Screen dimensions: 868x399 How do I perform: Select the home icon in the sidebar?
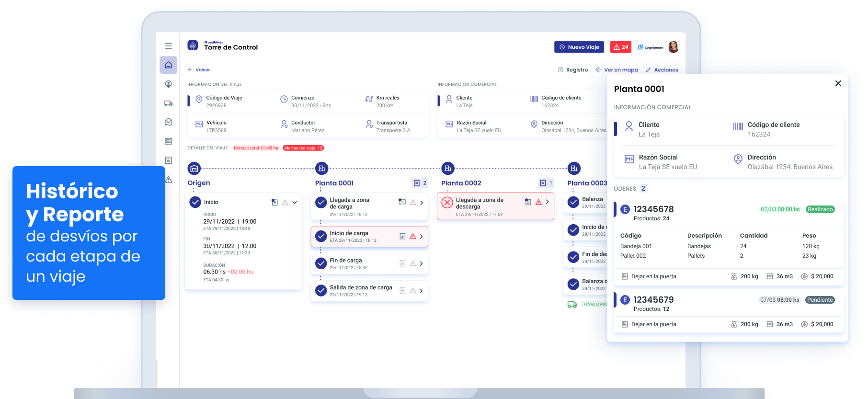pyautogui.click(x=168, y=65)
